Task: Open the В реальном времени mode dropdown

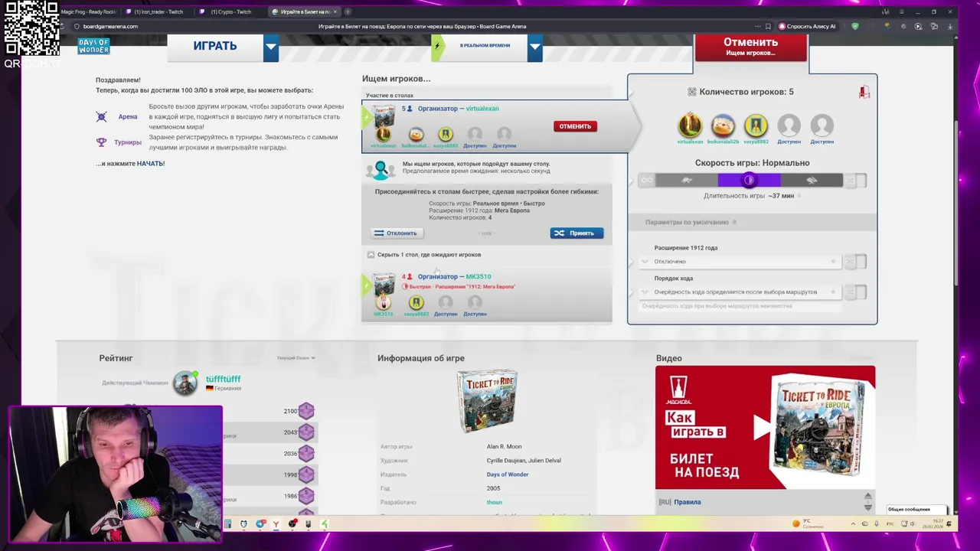Action: [535, 47]
